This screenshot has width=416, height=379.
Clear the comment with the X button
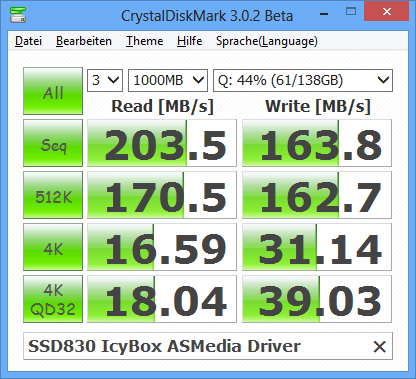click(x=380, y=347)
